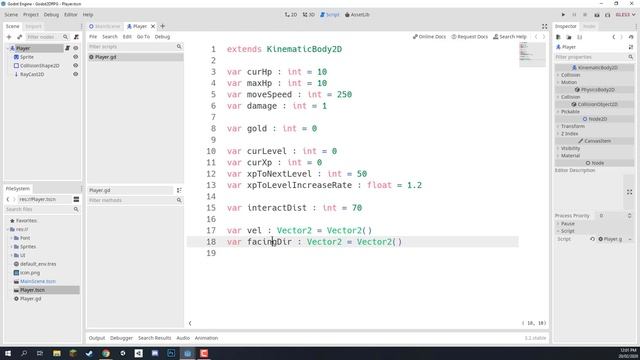This screenshot has width=640, height=360.
Task: Stop the running scene
Action: coord(585,15)
